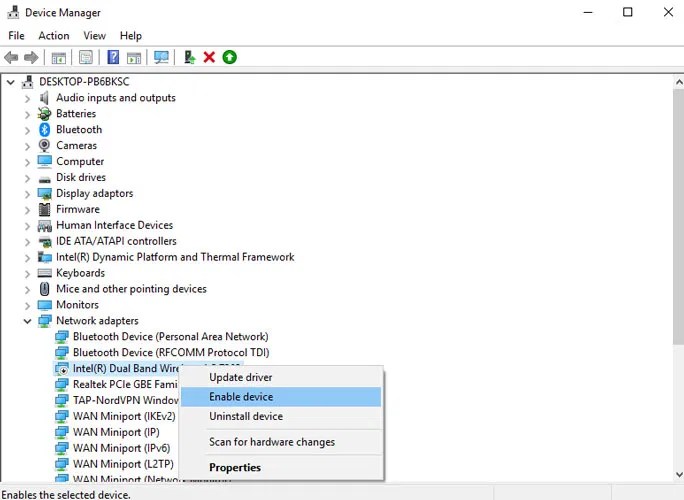The width and height of the screenshot is (684, 500).
Task: Click the Display adaptors icon
Action: [44, 193]
